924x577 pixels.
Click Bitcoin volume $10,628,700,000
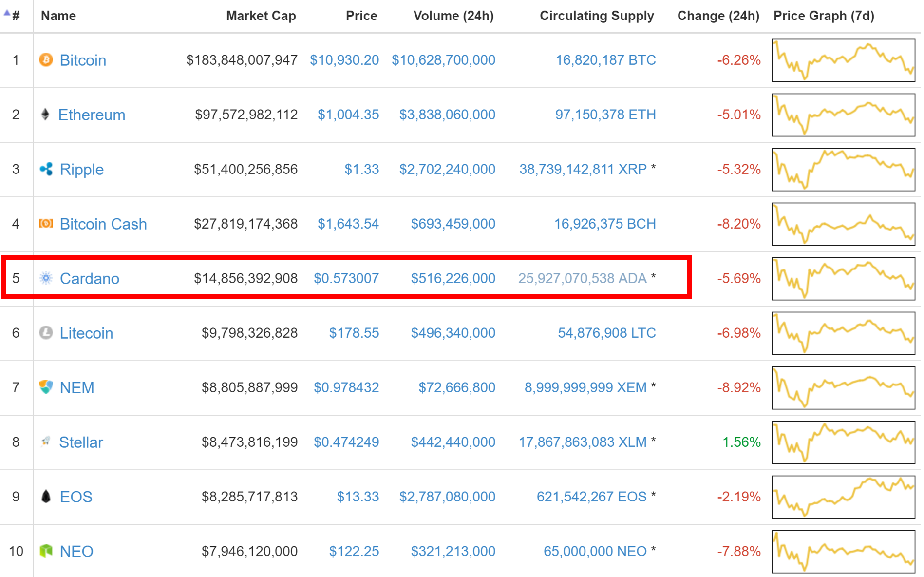(x=444, y=60)
